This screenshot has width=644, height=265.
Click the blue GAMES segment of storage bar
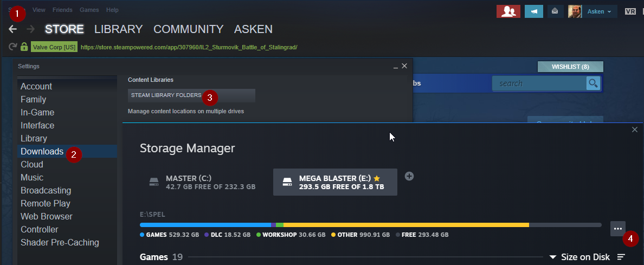pyautogui.click(x=205, y=225)
